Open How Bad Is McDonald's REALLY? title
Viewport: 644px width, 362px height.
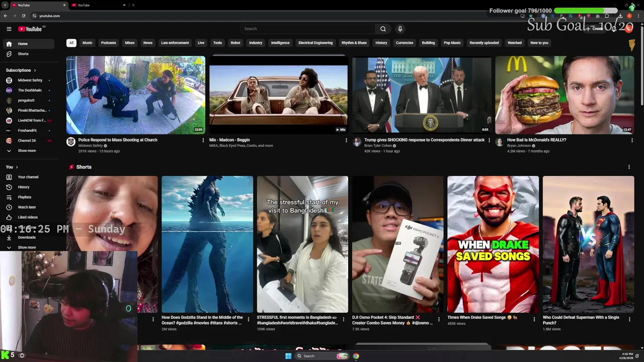[536, 140]
